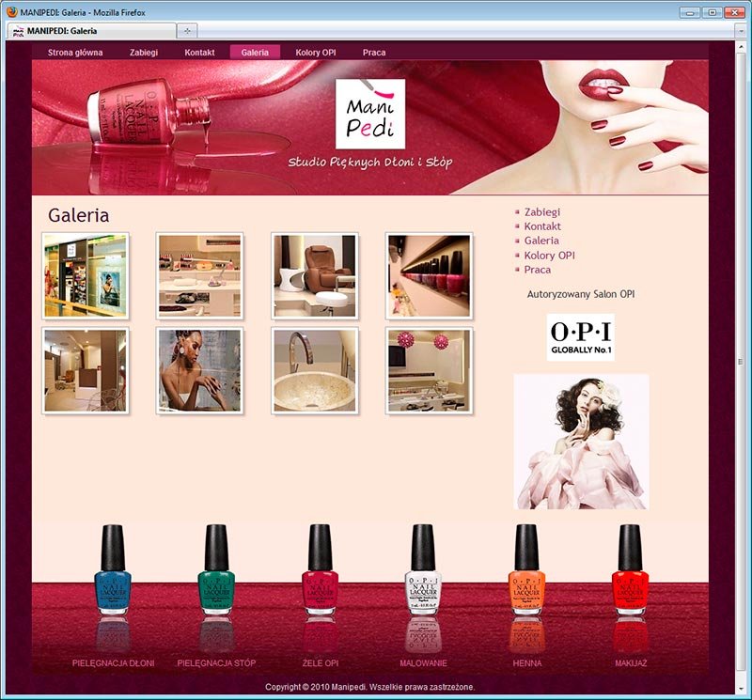View the brown pedicure chair thumbnail
Image resolution: width=752 pixels, height=700 pixels.
[315, 276]
